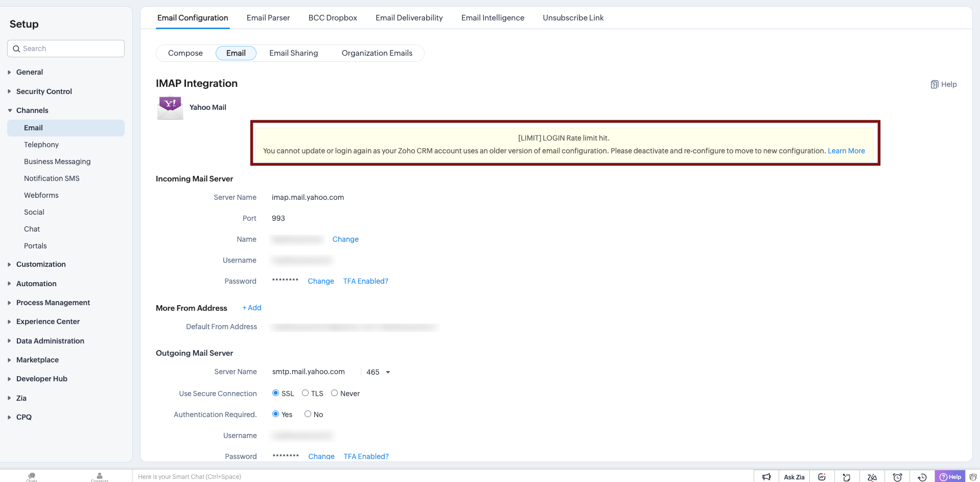Click the Zia notifications icon
Image resolution: width=980 pixels, height=482 pixels.
(x=872, y=477)
